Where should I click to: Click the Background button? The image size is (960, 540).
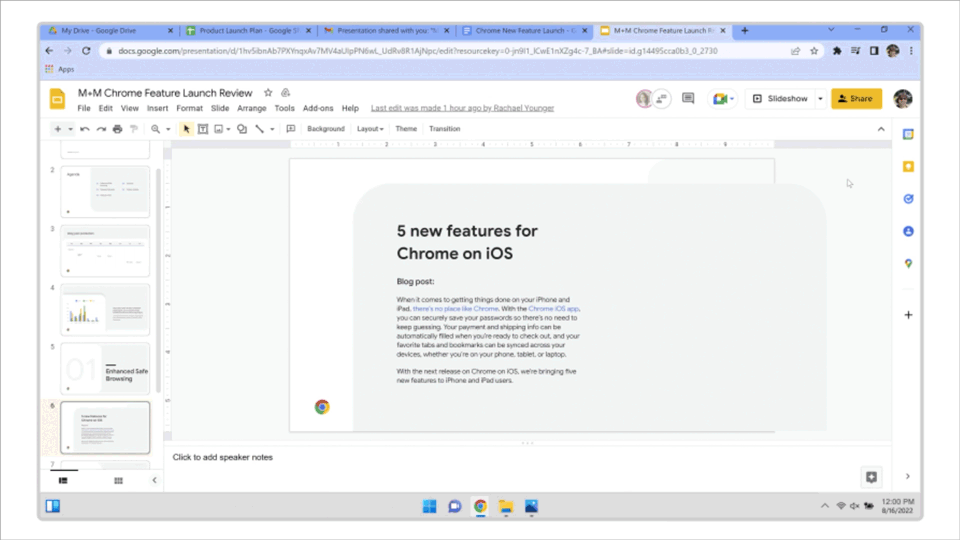(326, 129)
